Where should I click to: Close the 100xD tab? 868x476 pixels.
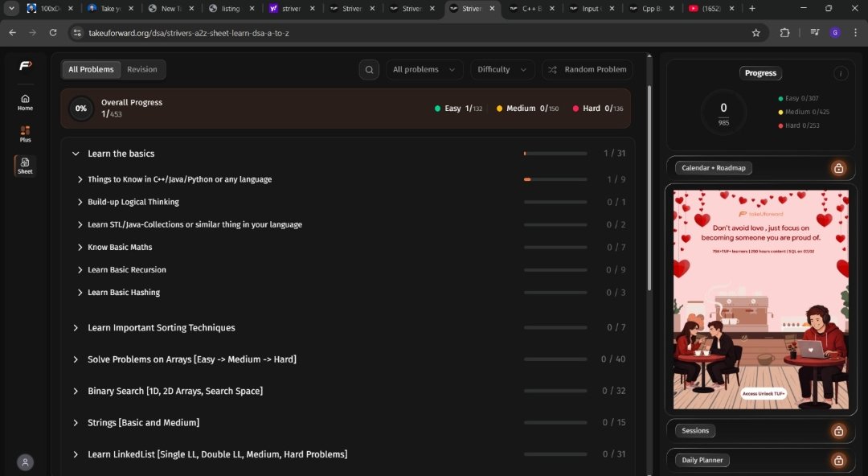[70, 8]
